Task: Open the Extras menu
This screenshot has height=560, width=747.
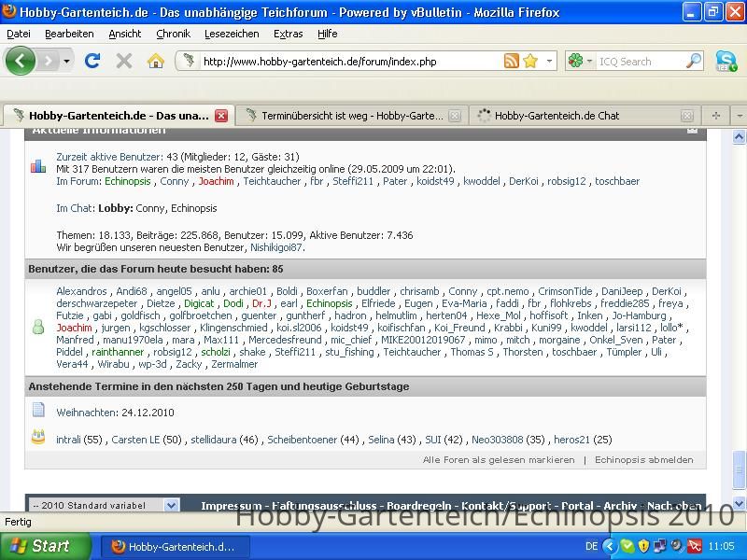Action: point(289,34)
